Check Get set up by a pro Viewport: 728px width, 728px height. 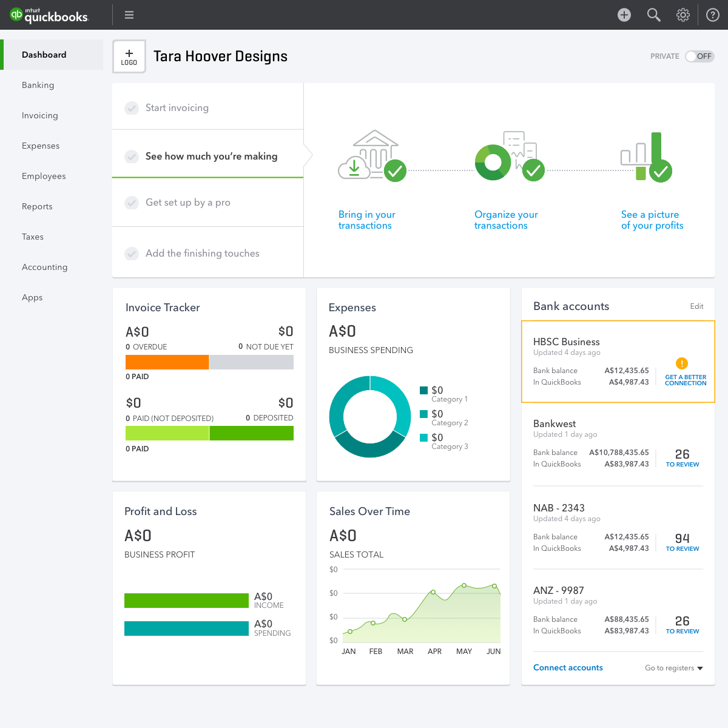click(132, 203)
